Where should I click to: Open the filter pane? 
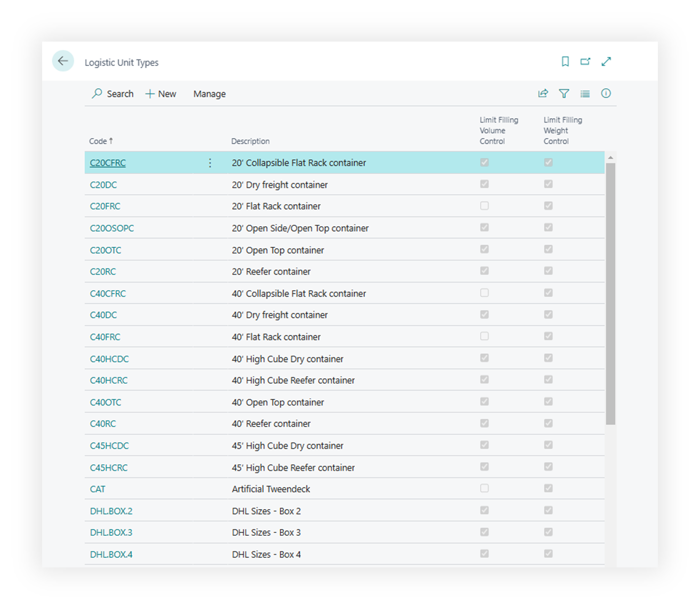coord(564,94)
